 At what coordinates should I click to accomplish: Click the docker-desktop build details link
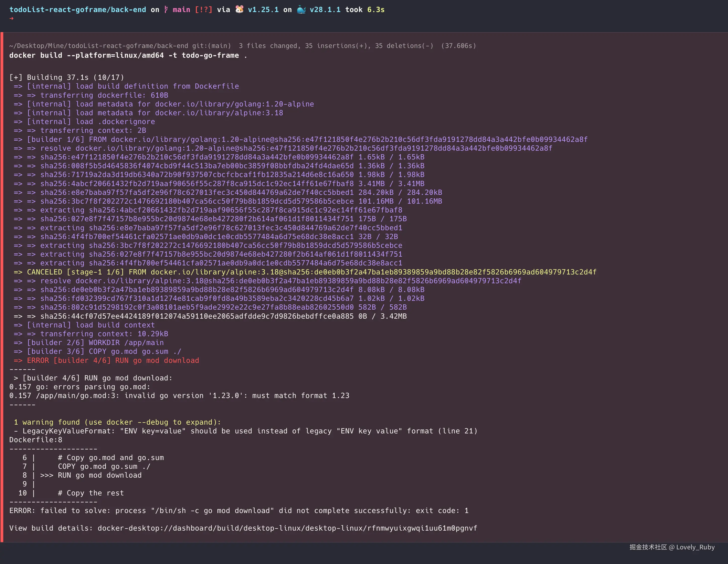[x=287, y=528]
